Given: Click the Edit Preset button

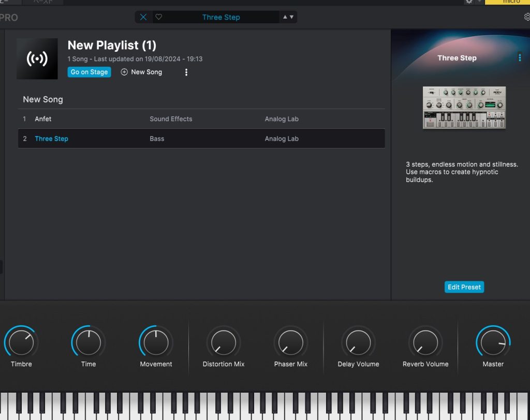Looking at the screenshot, I should (464, 287).
